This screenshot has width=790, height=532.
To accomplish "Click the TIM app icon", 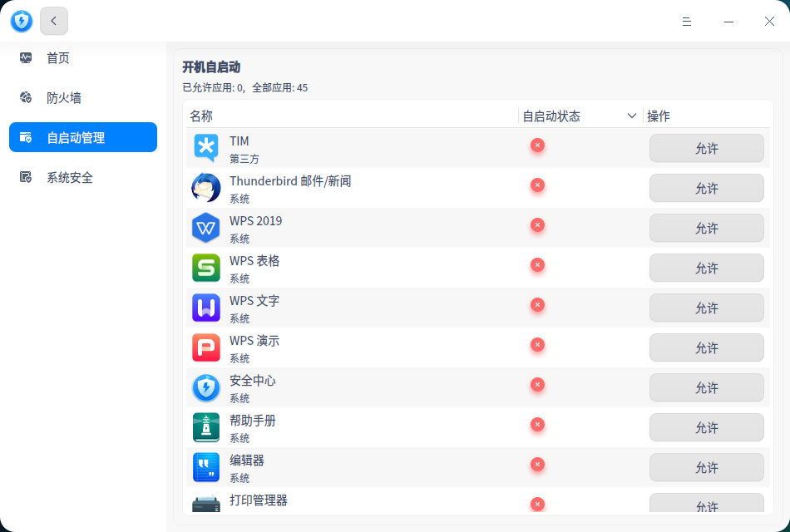I will [x=205, y=148].
